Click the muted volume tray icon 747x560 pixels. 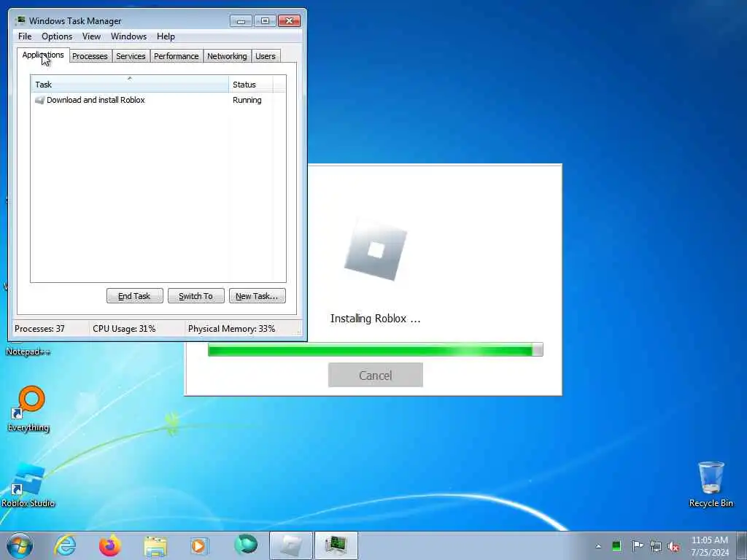(x=673, y=547)
